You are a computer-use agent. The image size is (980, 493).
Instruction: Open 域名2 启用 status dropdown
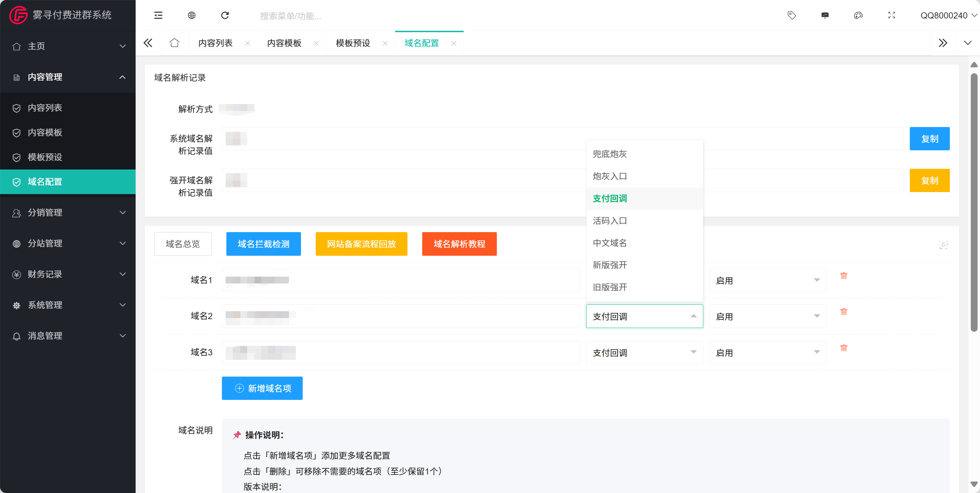[x=768, y=316]
